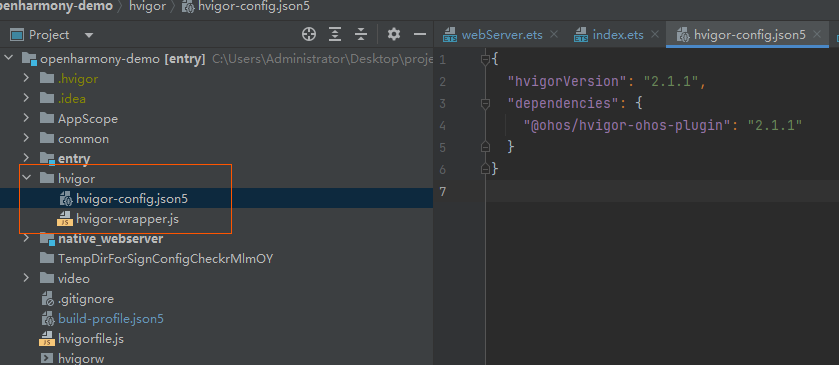This screenshot has width=839, height=365.
Task: Click the AppScope folder icon
Action: click(47, 118)
